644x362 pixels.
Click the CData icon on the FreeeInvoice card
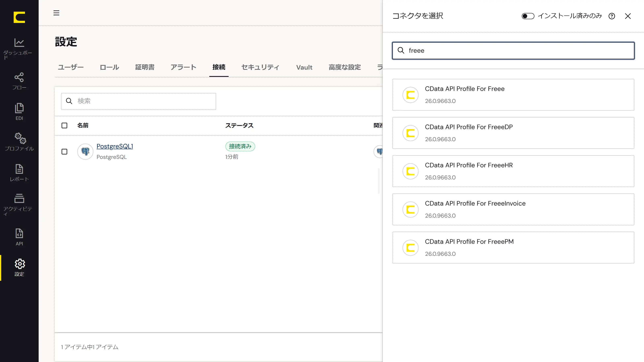[x=411, y=209]
